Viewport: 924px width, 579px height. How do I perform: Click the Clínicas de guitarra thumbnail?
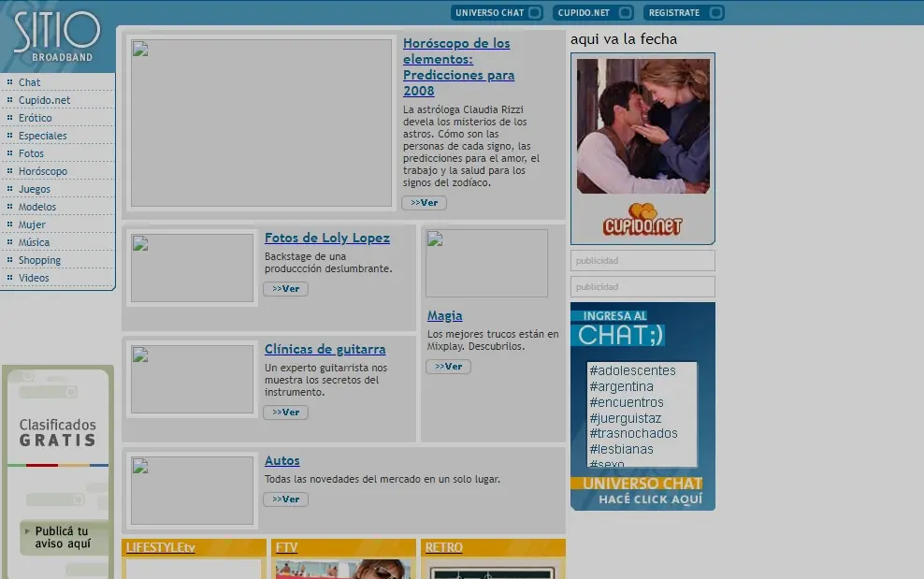(192, 379)
